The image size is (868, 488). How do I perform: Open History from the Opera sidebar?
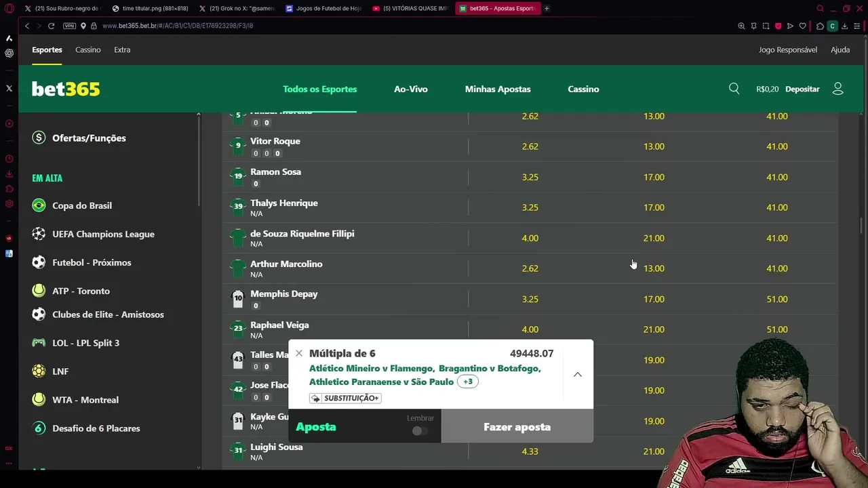click(9, 159)
